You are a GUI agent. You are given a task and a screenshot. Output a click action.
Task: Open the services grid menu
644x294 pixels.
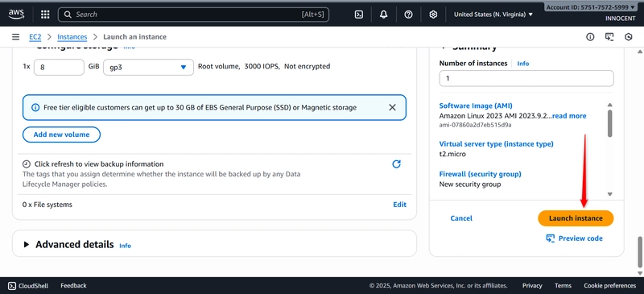coord(45,14)
